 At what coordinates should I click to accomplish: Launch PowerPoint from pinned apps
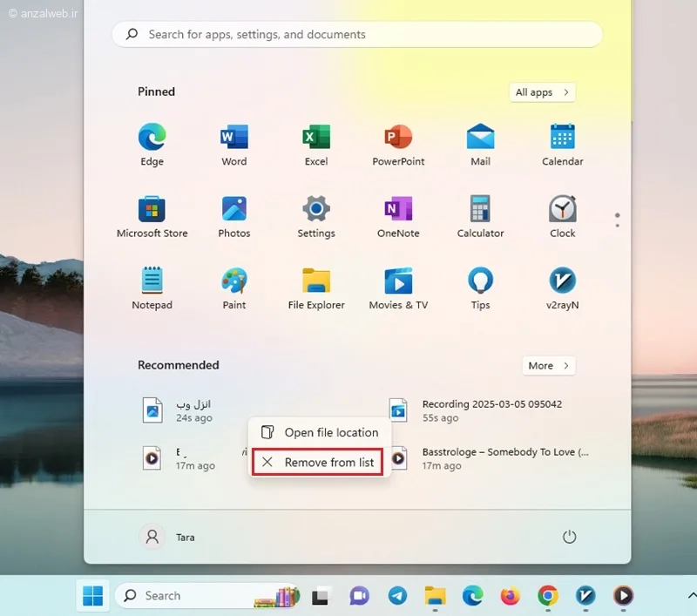(398, 145)
